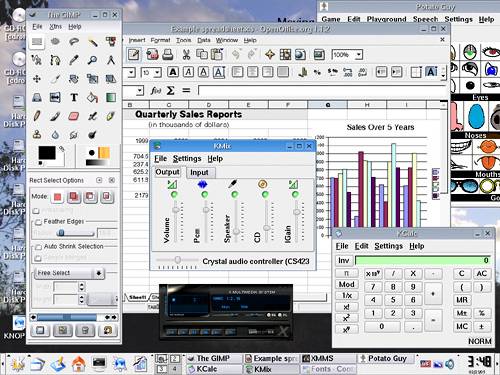Select the Pencil tool in GIMP
Viewport: 500px width, 375px height.
(37, 116)
